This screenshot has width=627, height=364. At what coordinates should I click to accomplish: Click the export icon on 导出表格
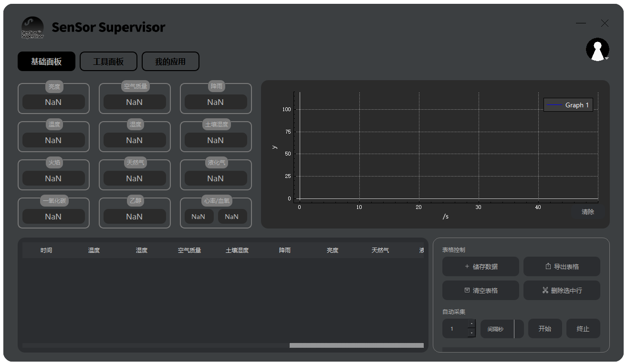coord(548,267)
